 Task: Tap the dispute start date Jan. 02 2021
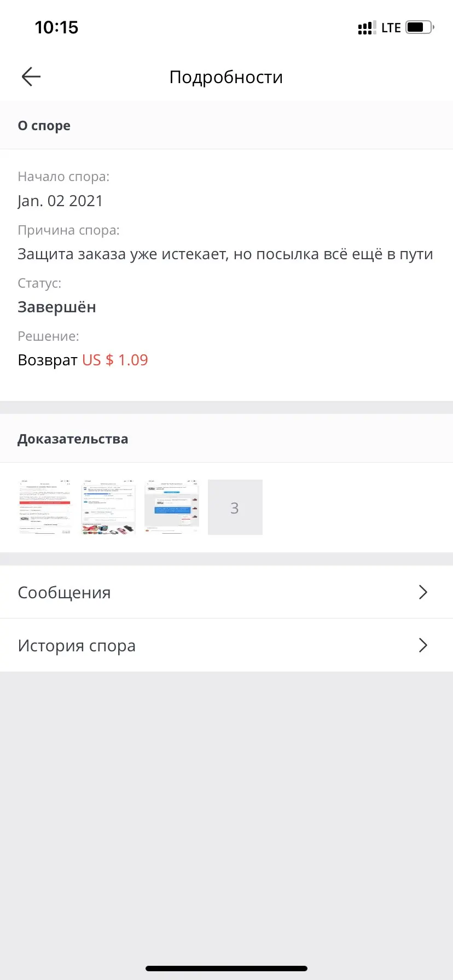coord(60,201)
